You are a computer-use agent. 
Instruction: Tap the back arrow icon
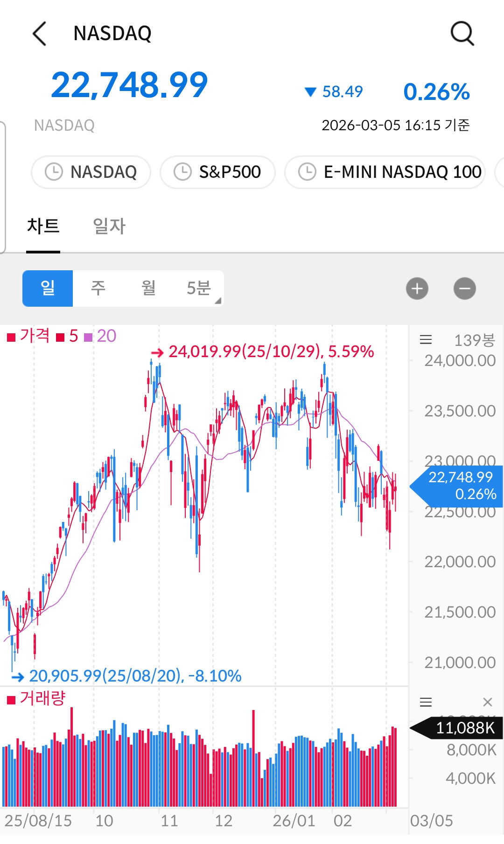(x=40, y=34)
